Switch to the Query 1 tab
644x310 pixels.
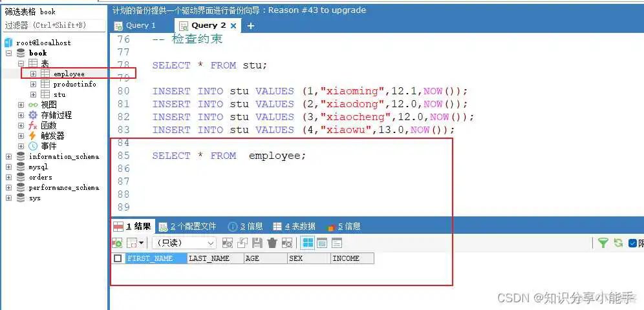135,25
